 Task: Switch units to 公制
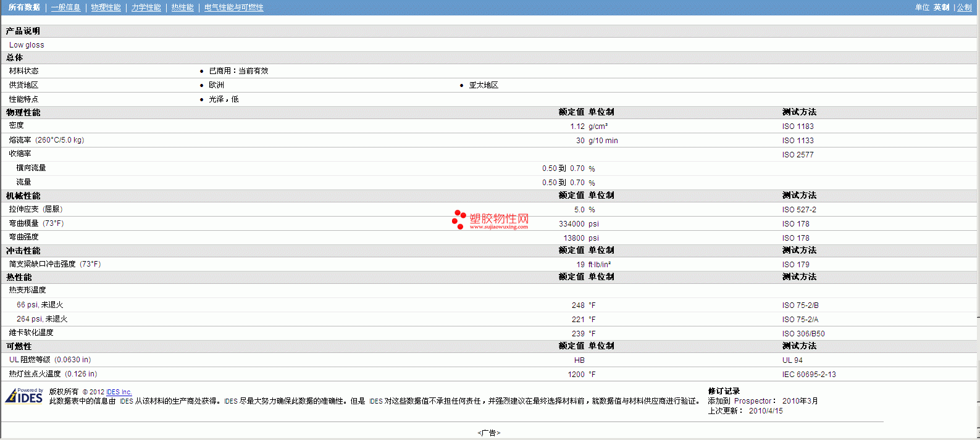coord(965,7)
